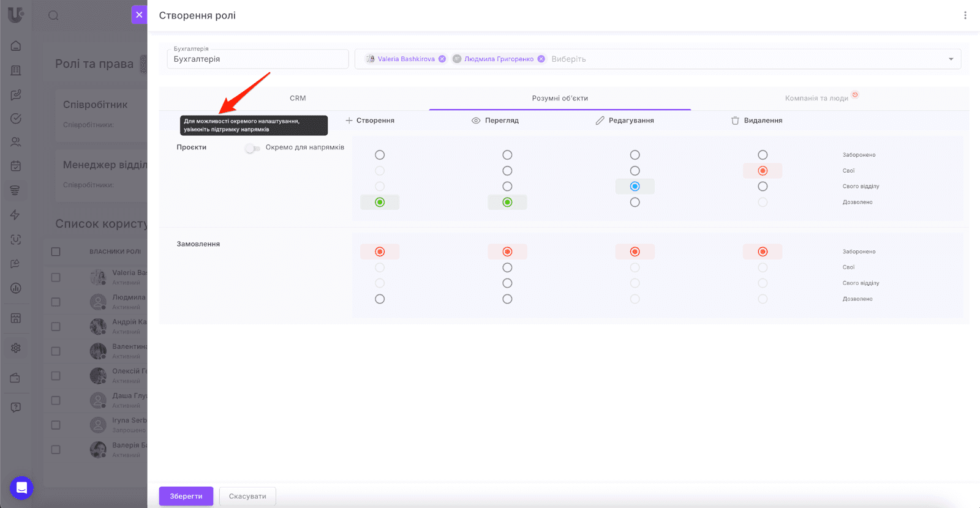Image resolution: width=980 pixels, height=508 pixels.
Task: Tick the checkbox in the Валентина row
Action: [56, 351]
